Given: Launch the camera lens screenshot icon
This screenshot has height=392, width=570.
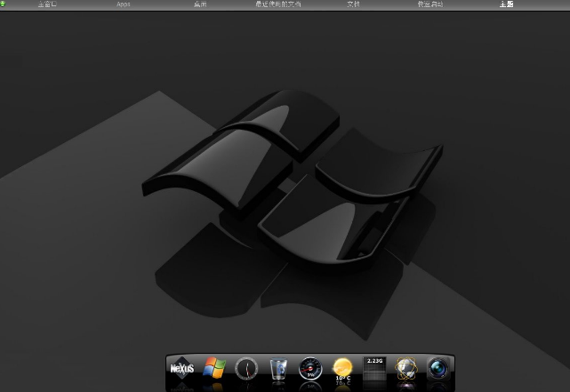Looking at the screenshot, I should (x=438, y=368).
